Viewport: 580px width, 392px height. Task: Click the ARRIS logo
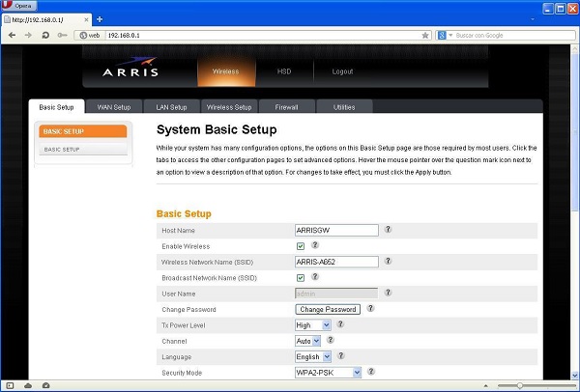tap(130, 67)
